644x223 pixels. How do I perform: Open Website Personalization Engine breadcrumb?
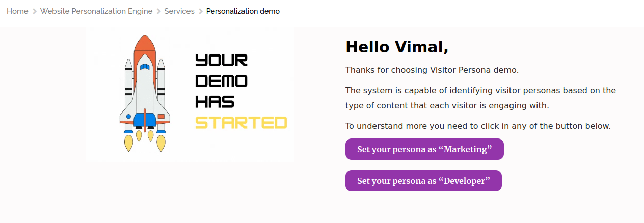point(96,11)
